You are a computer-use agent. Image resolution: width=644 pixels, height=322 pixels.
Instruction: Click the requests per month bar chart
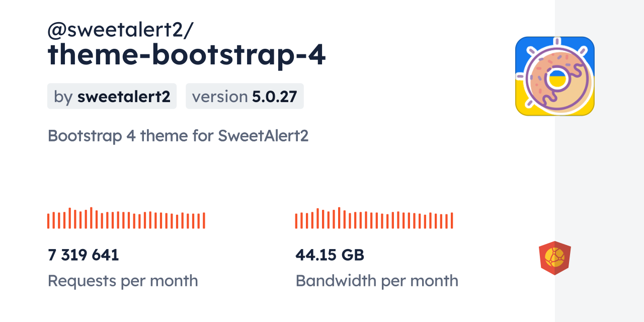pos(126,218)
